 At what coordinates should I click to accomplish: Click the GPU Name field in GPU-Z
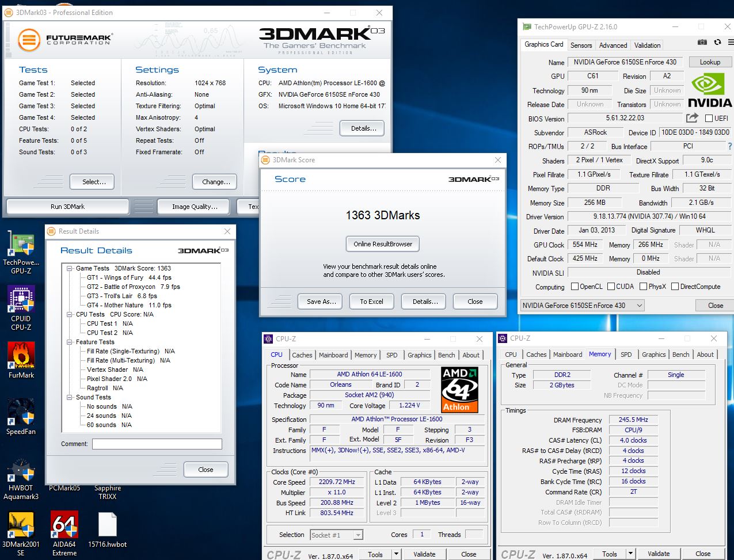(626, 62)
